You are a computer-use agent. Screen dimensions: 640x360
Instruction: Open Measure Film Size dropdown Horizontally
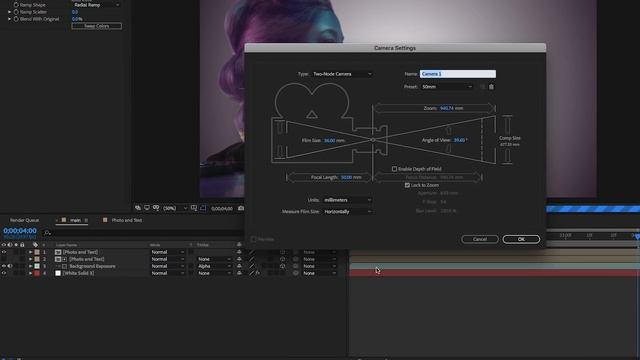[x=347, y=212]
